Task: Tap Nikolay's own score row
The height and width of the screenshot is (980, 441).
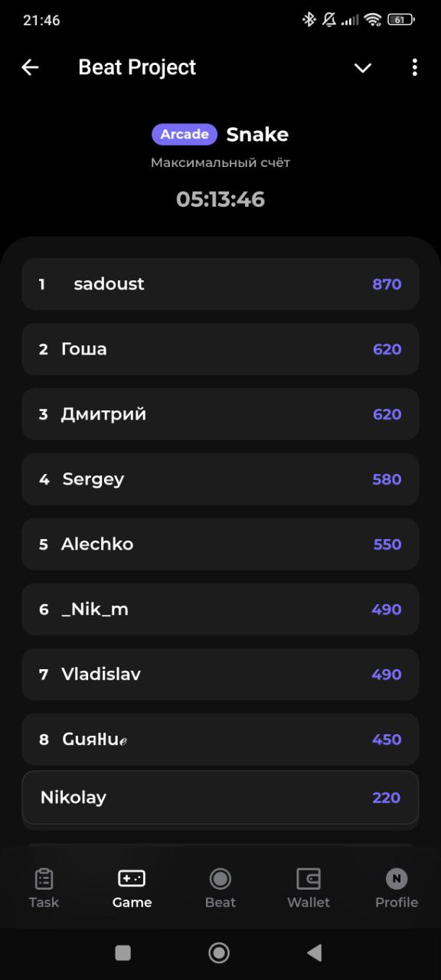Action: click(220, 797)
